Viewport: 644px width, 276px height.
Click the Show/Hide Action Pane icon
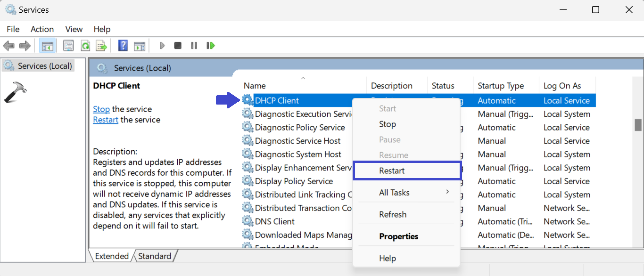(139, 46)
